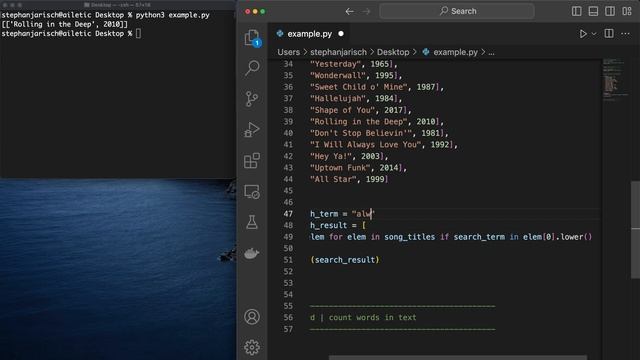640x360 pixels.
Task: Open the Run and Debug view
Action: tap(252, 129)
